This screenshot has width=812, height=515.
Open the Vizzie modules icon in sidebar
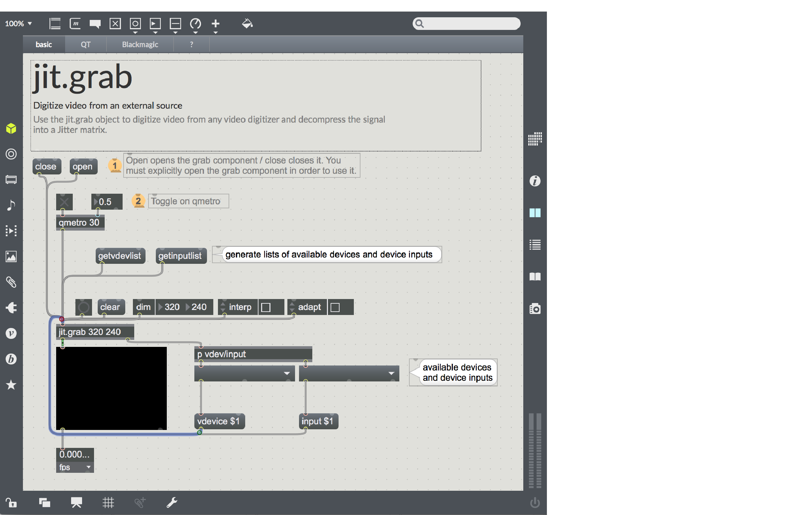point(11,333)
